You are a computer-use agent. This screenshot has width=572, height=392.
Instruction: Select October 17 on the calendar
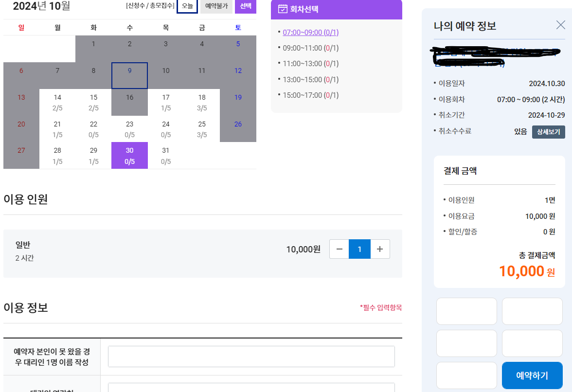click(165, 102)
